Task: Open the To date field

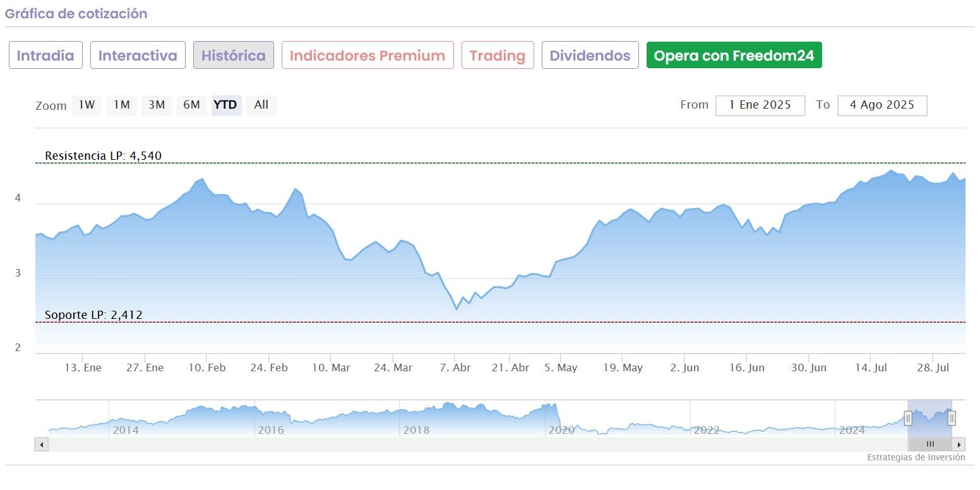Action: click(882, 105)
